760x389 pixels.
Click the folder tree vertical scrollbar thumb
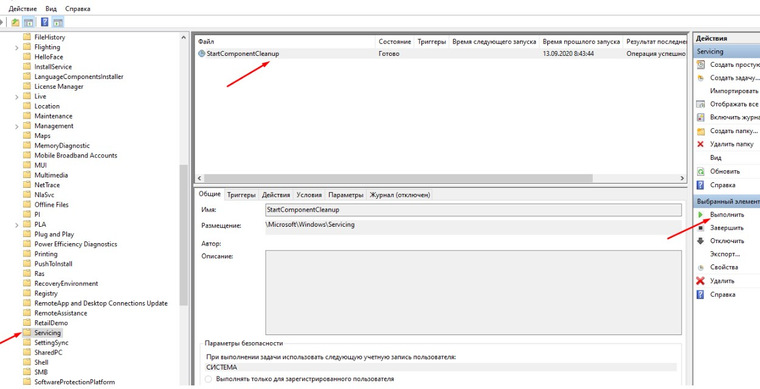point(183,235)
